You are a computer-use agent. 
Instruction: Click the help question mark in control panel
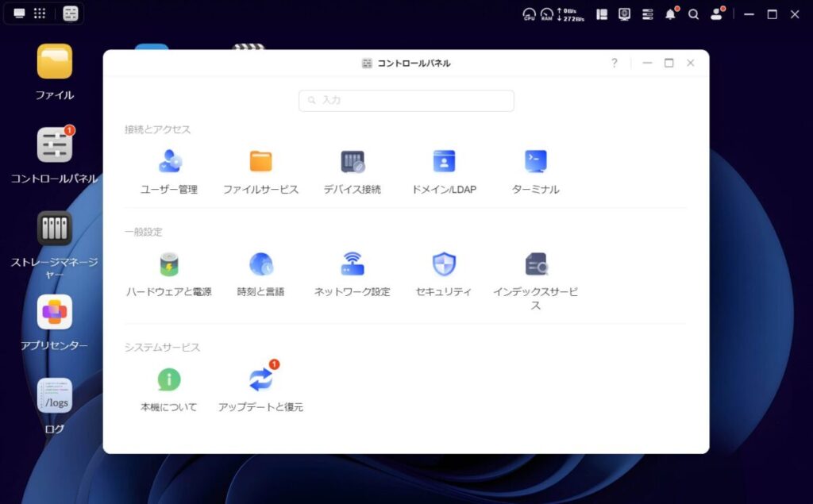pyautogui.click(x=614, y=63)
